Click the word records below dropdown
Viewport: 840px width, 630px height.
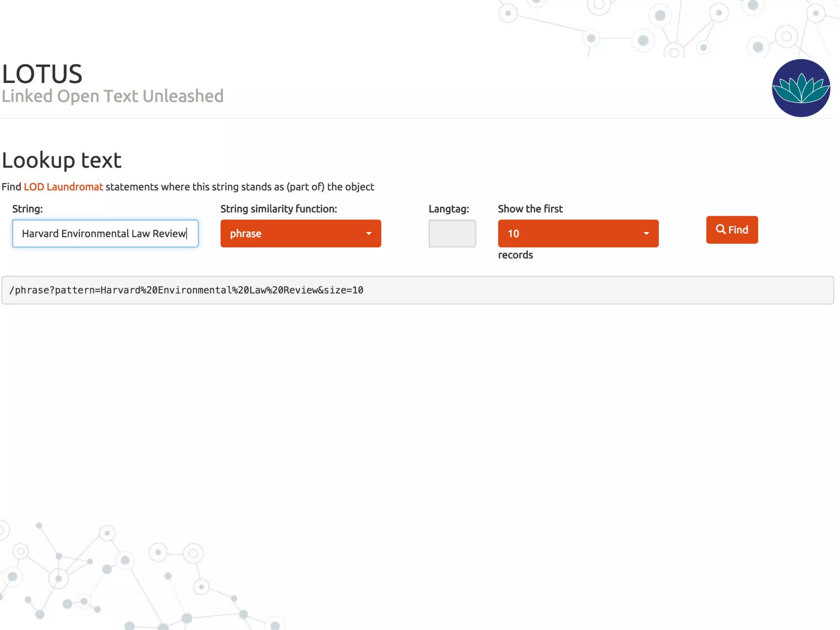click(x=515, y=255)
